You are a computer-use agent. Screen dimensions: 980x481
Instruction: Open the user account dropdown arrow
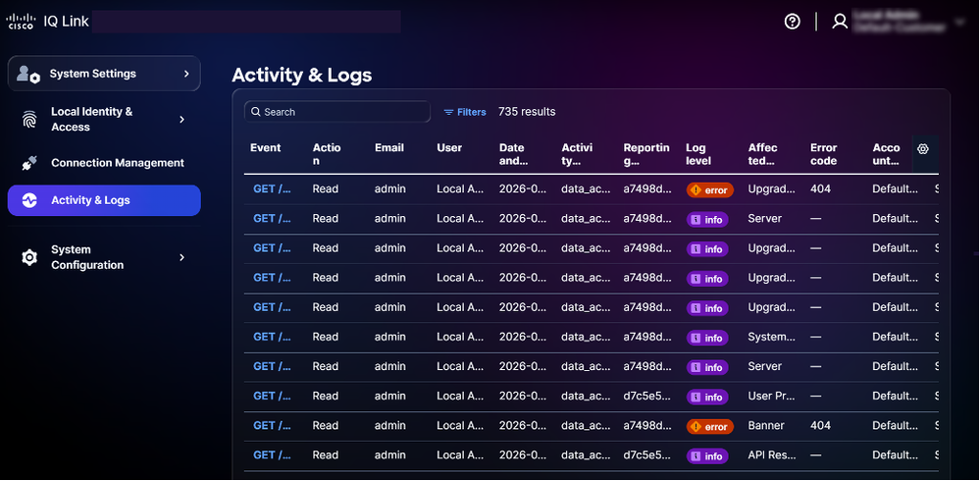click(x=960, y=24)
